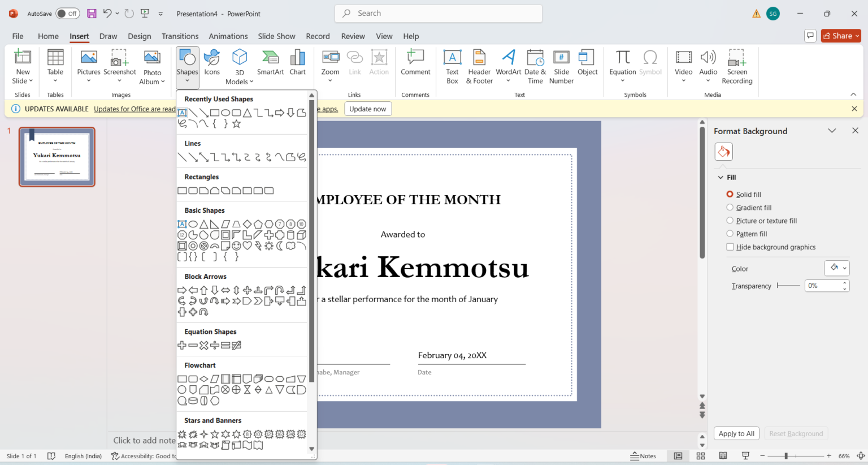
Task: Click the Update now button
Action: click(x=368, y=109)
